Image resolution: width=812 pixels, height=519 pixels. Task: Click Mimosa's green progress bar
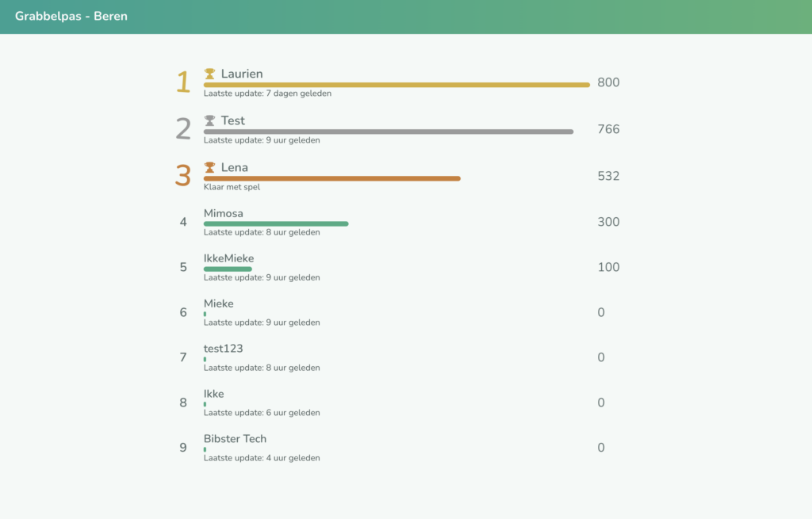[276, 224]
